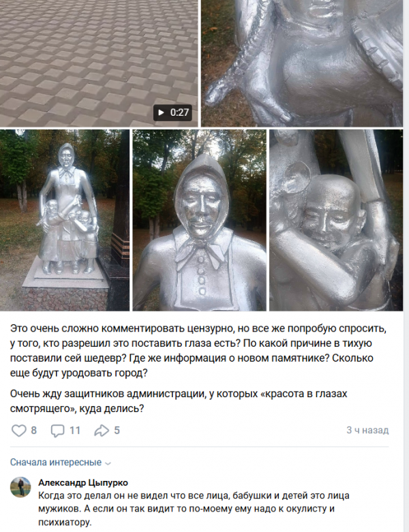Click the 3 ч назад timestamp
This screenshot has height=532, width=409.
coord(367,431)
